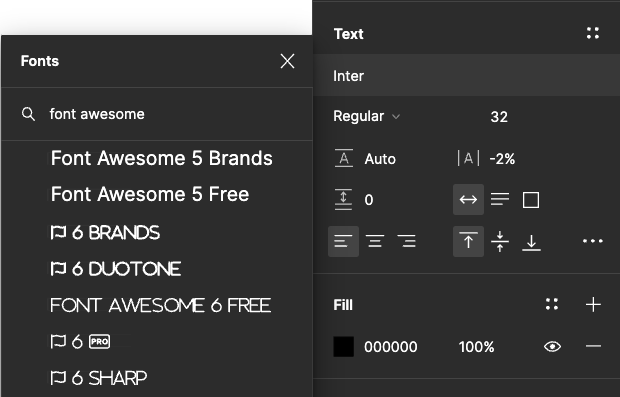This screenshot has width=620, height=397.
Task: Open Fill style library dots icon
Action: pos(552,304)
